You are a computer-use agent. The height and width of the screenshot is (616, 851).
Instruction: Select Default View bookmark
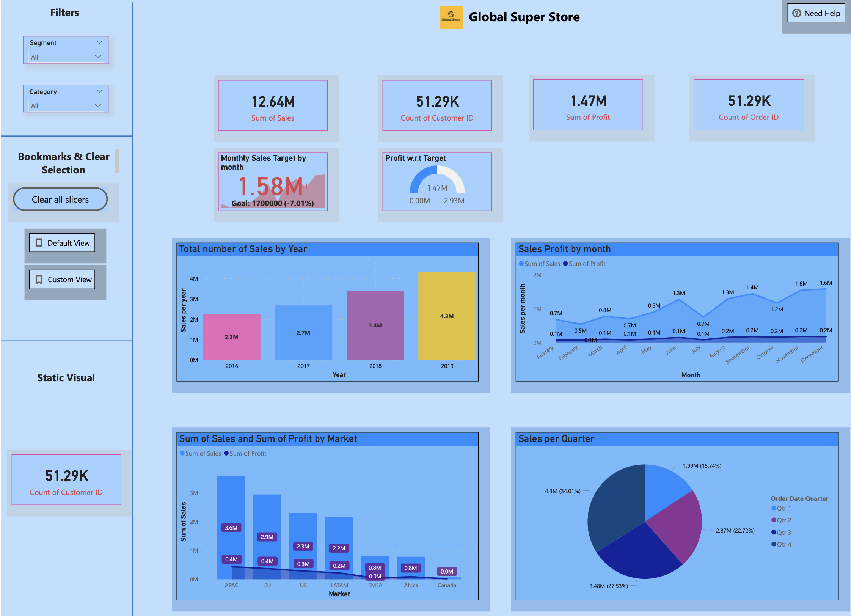point(62,243)
